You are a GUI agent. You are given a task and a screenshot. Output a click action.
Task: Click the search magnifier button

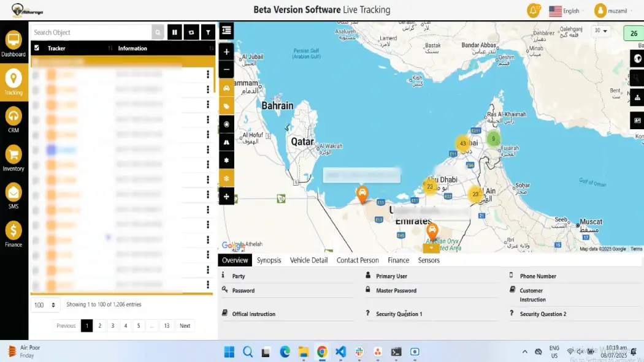click(x=158, y=32)
